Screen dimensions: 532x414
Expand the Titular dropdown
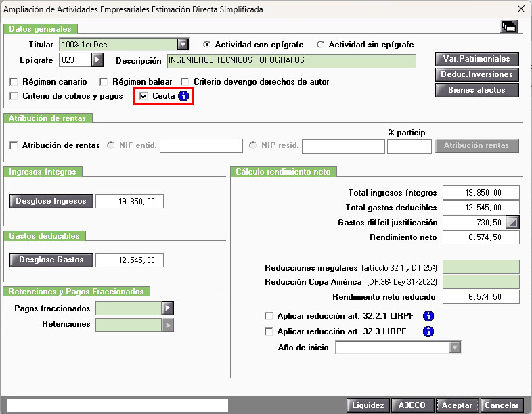(x=183, y=45)
